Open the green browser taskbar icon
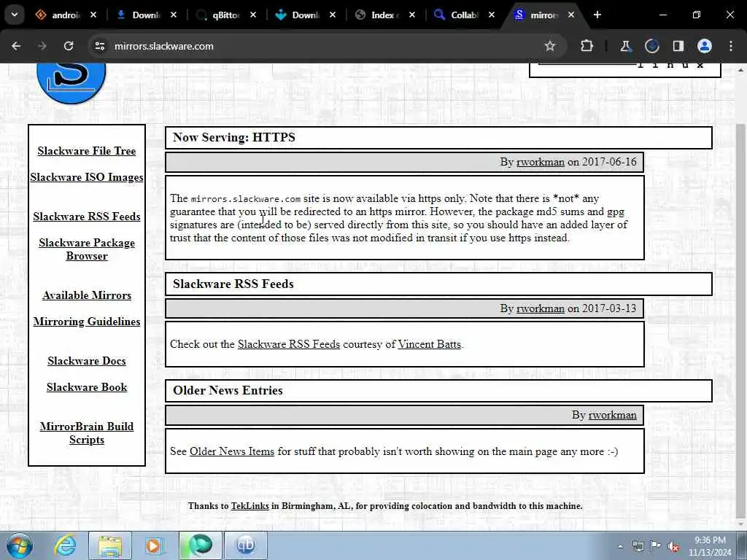The height and width of the screenshot is (560, 747). click(x=200, y=545)
